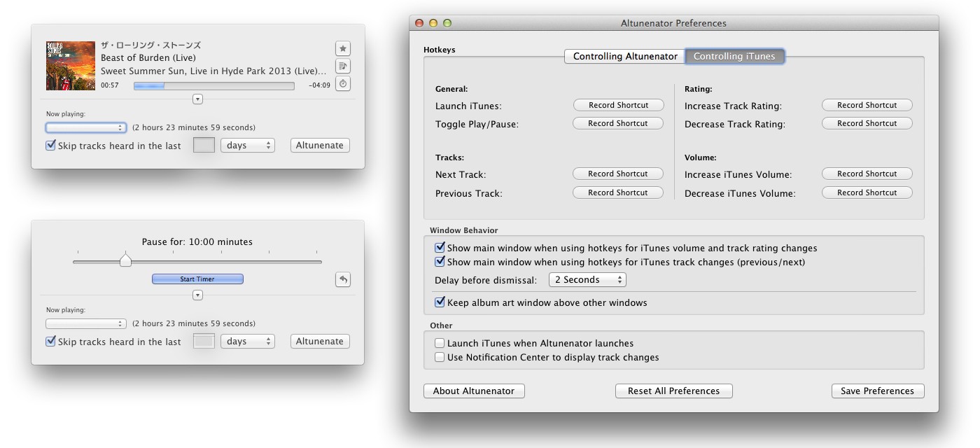Select the Controlling iTunes tab

[x=734, y=56]
